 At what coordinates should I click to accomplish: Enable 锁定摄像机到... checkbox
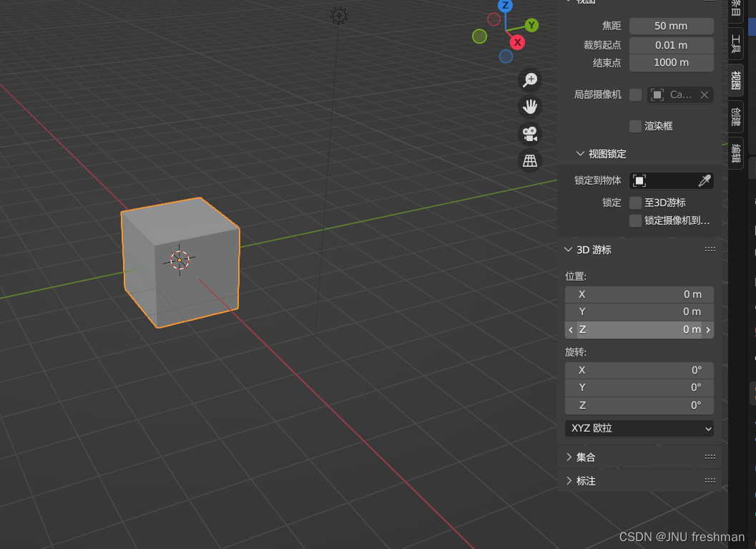pos(635,220)
